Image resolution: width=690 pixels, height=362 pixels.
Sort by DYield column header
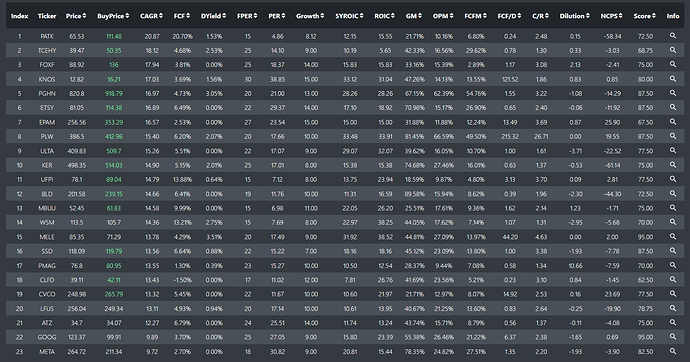click(x=213, y=16)
